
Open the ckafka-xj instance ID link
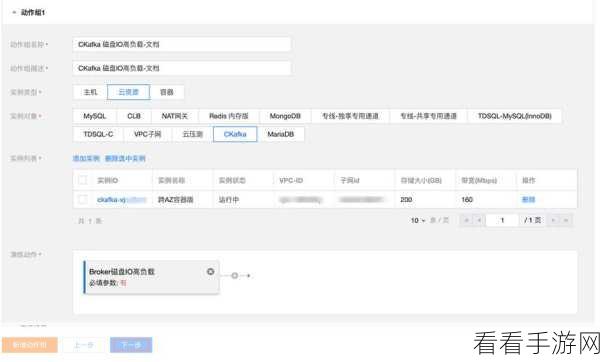click(x=122, y=200)
